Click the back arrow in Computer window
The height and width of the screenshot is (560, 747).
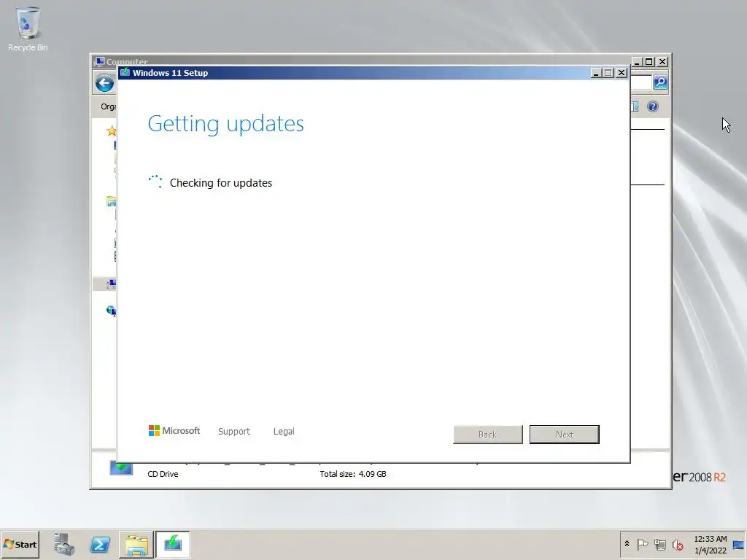coord(105,84)
